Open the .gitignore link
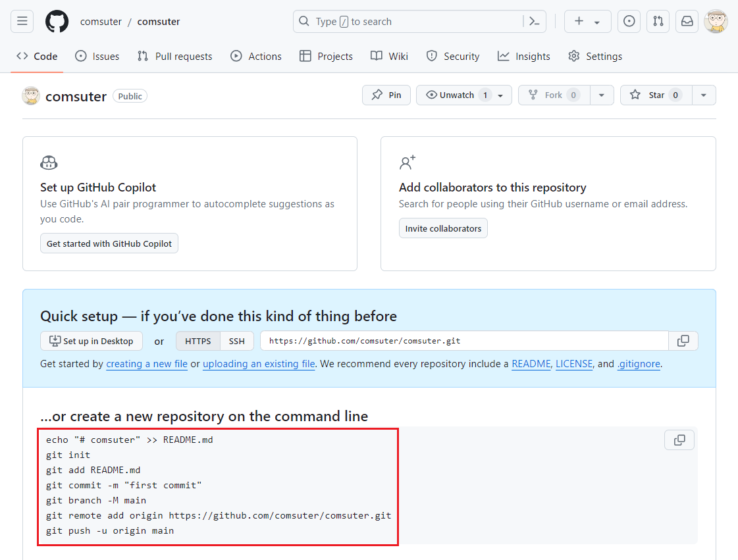This screenshot has height=560, width=738. 639,364
